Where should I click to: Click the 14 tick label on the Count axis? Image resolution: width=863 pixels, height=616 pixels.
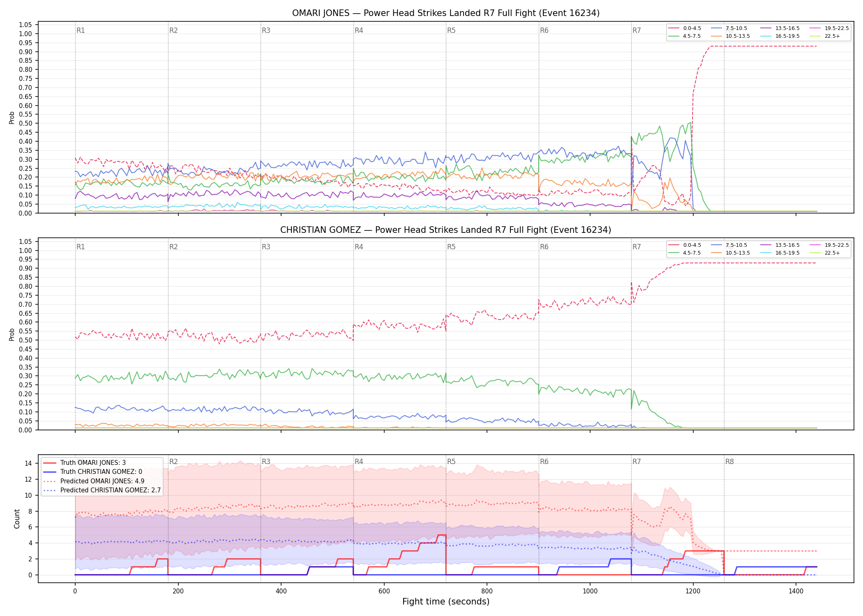tap(28, 463)
